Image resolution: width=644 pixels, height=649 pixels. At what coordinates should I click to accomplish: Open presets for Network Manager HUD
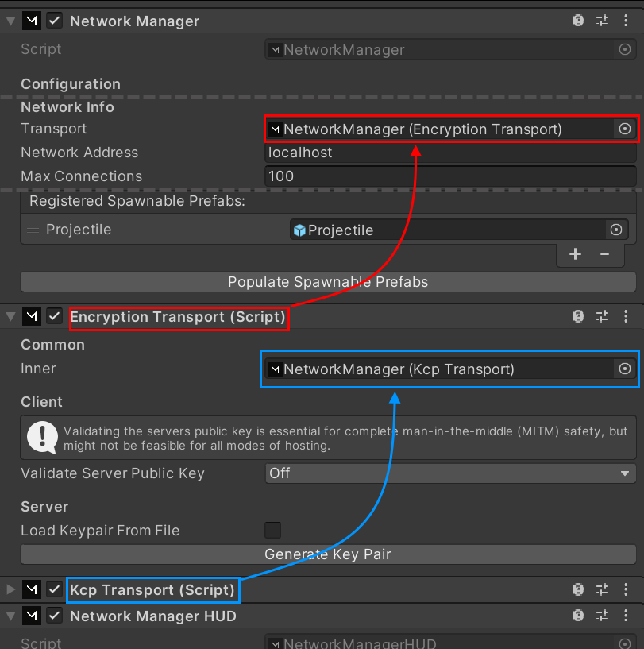pyautogui.click(x=602, y=616)
